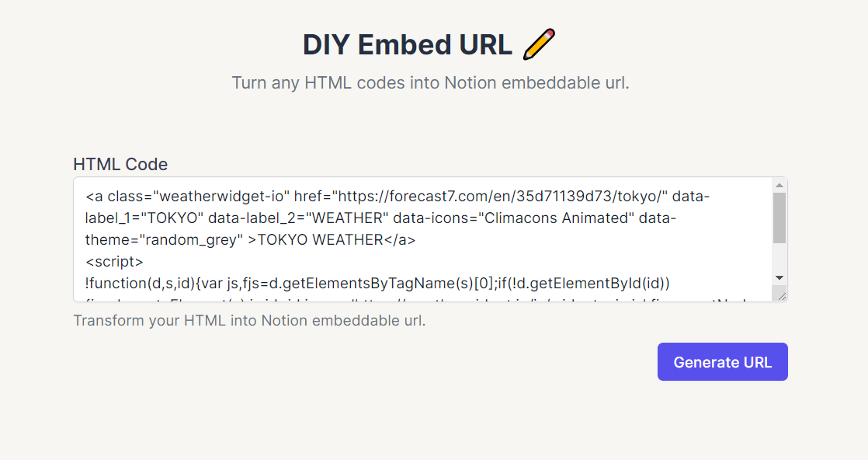The image size is (868, 460).
Task: Place cursor on the !function(d,s,id) line
Action: (377, 283)
